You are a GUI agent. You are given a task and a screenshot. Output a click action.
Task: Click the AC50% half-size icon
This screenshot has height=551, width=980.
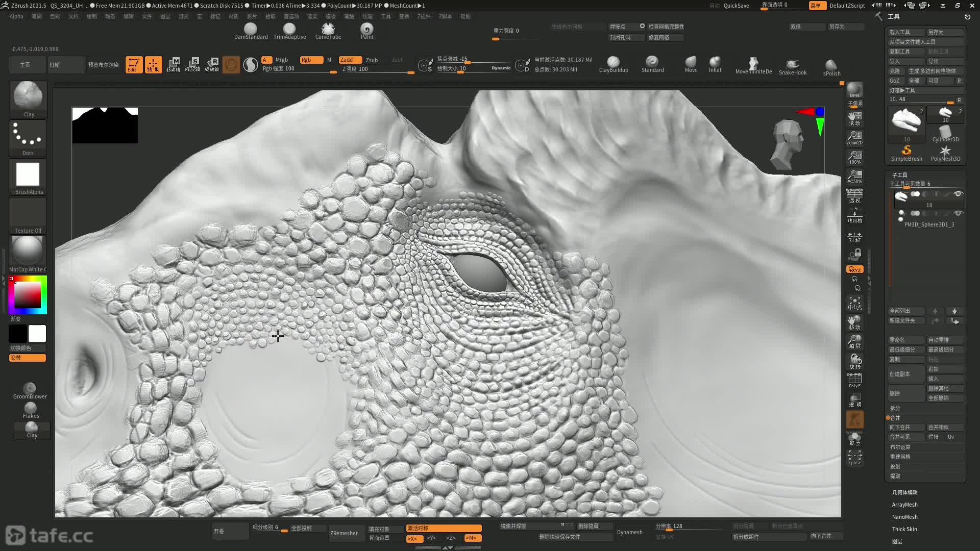pyautogui.click(x=854, y=177)
